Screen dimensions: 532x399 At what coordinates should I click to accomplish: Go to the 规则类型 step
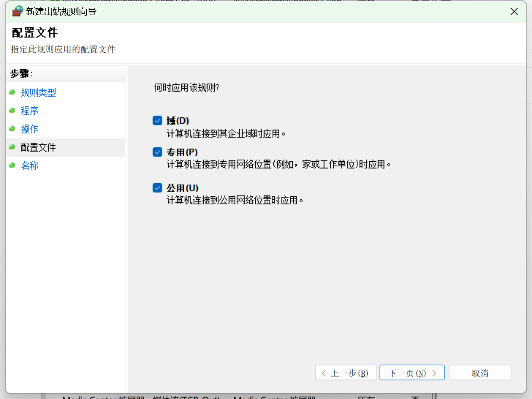[38, 93]
